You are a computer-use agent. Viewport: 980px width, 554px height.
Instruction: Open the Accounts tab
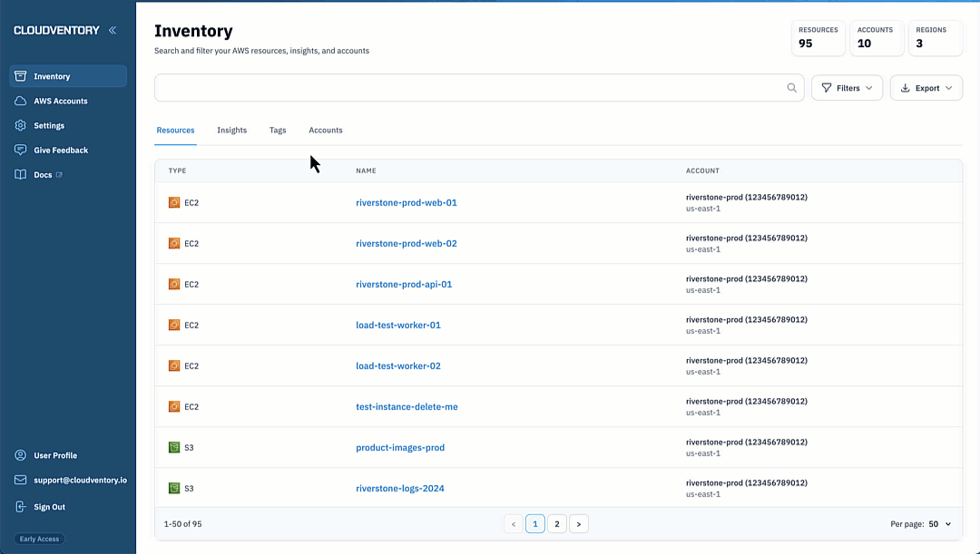point(325,130)
